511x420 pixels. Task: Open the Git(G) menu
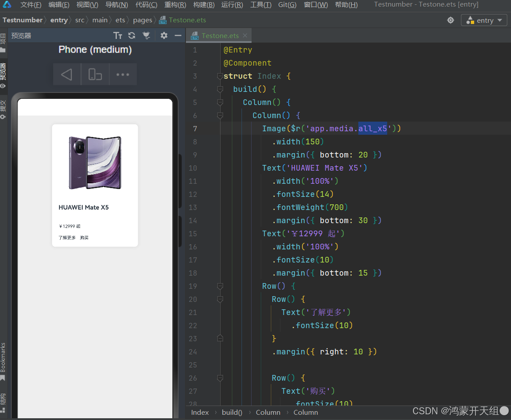(x=287, y=5)
